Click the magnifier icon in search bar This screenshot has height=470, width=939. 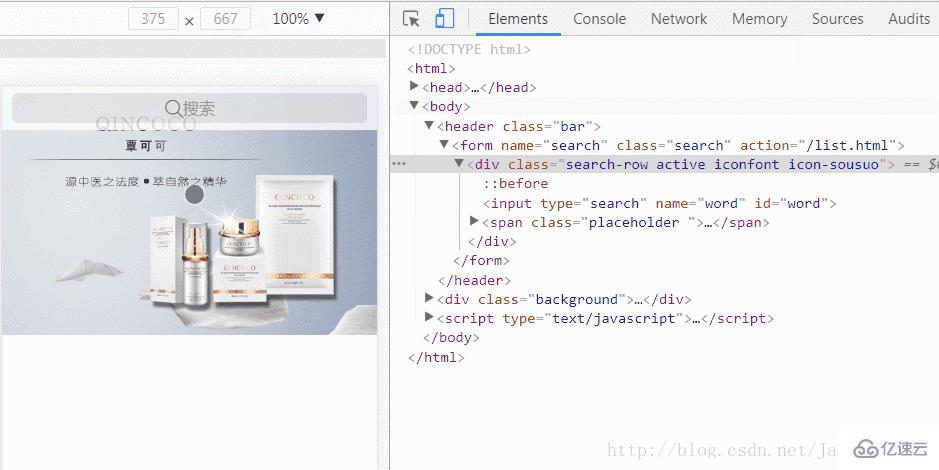pyautogui.click(x=173, y=108)
